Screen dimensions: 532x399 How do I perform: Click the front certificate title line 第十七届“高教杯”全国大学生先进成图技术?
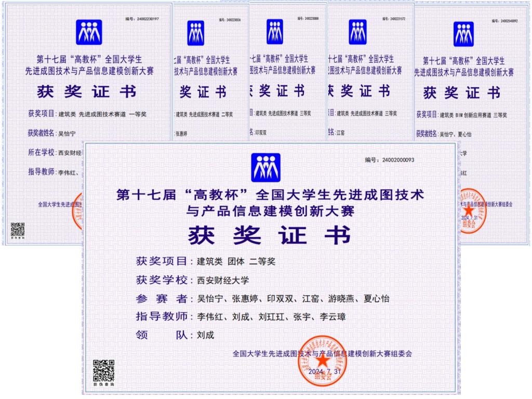pyautogui.click(x=270, y=195)
